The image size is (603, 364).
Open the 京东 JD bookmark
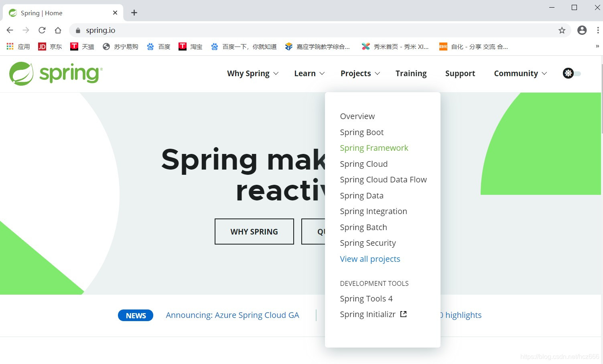tap(50, 47)
